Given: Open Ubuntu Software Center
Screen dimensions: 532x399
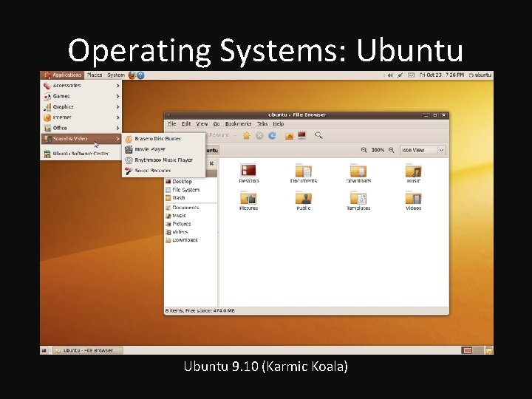Looking at the screenshot, I should (x=81, y=154).
